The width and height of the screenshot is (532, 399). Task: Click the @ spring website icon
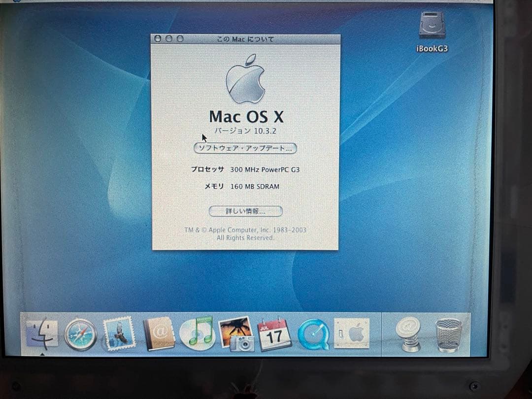click(x=408, y=334)
